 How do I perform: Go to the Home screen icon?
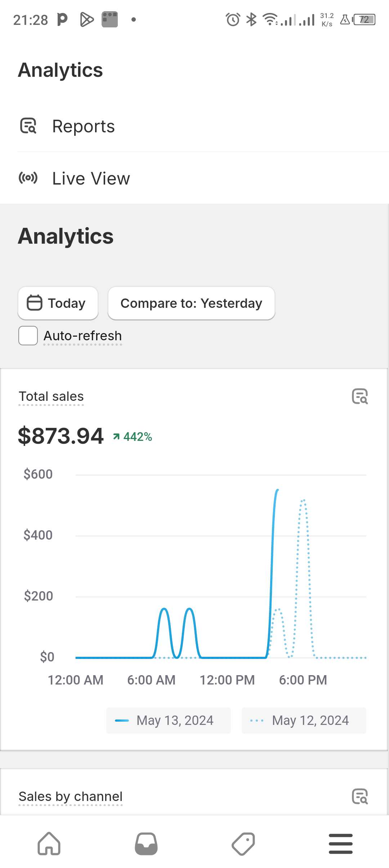tap(49, 843)
